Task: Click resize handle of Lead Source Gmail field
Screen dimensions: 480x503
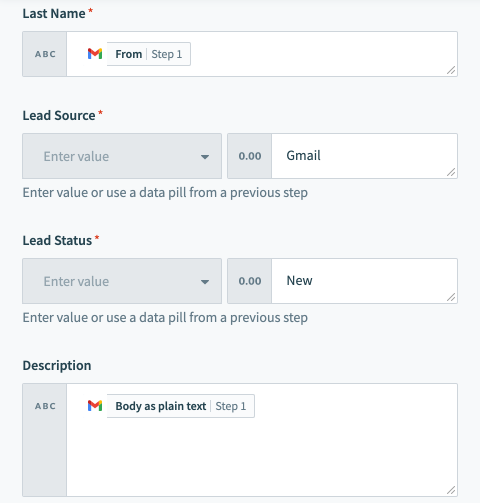Action: pyautogui.click(x=451, y=172)
